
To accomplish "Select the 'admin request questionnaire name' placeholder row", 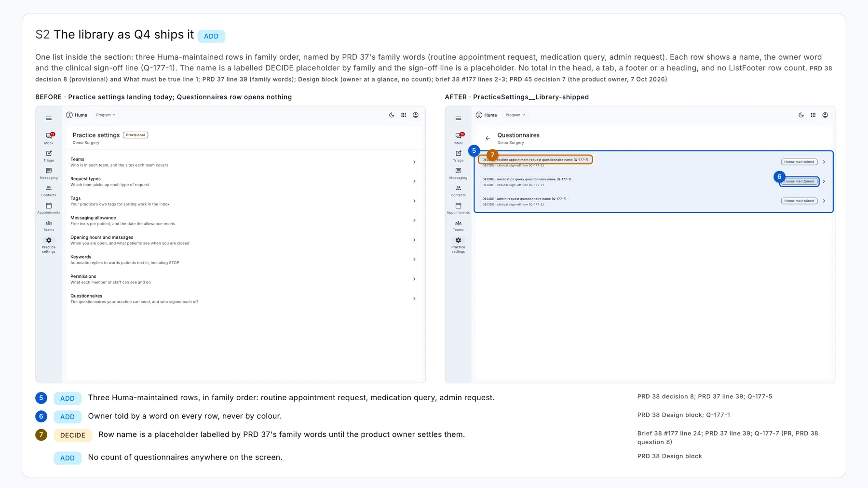I will pos(654,201).
